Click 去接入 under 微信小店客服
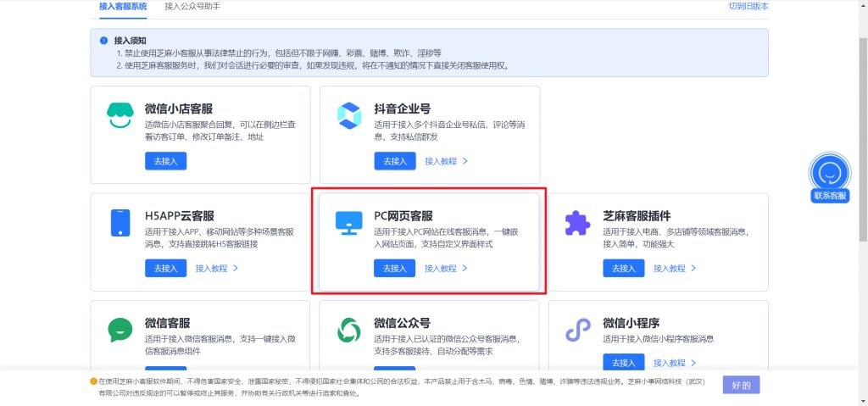Image resolution: width=868 pixels, height=406 pixels. (x=166, y=161)
